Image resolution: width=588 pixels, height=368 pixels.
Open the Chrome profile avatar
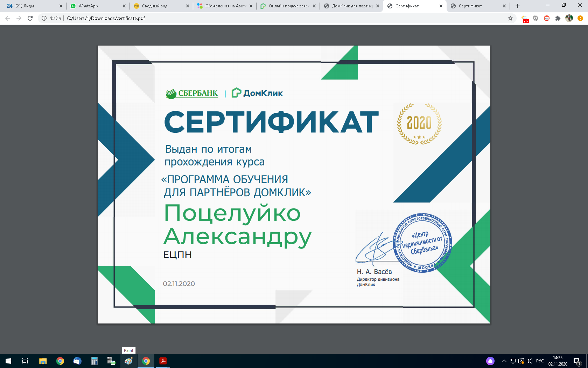click(569, 18)
